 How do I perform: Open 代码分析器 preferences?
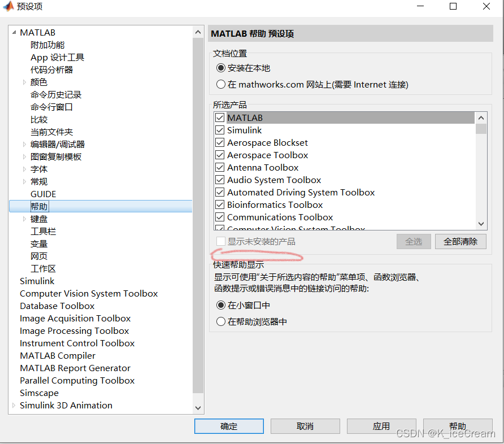point(52,69)
